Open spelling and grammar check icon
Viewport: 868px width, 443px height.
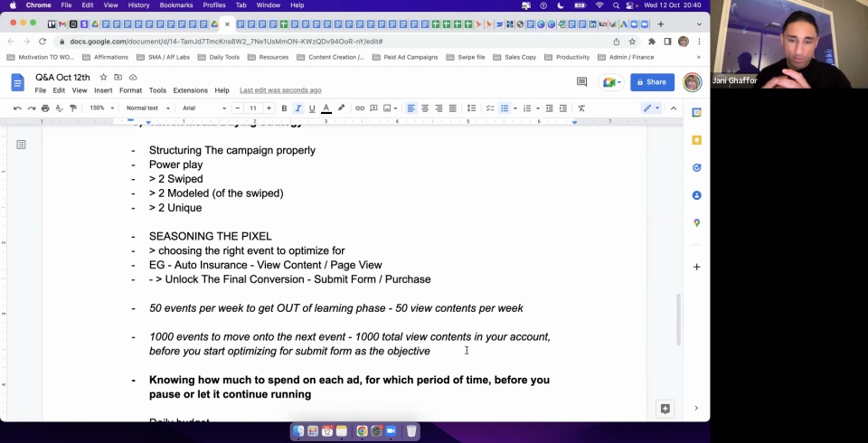coord(60,108)
